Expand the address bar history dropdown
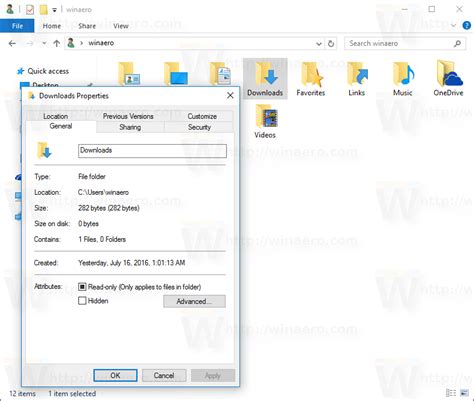 point(319,44)
